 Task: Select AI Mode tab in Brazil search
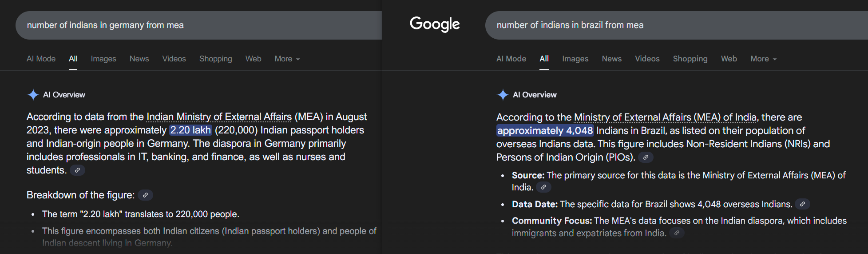coord(511,59)
